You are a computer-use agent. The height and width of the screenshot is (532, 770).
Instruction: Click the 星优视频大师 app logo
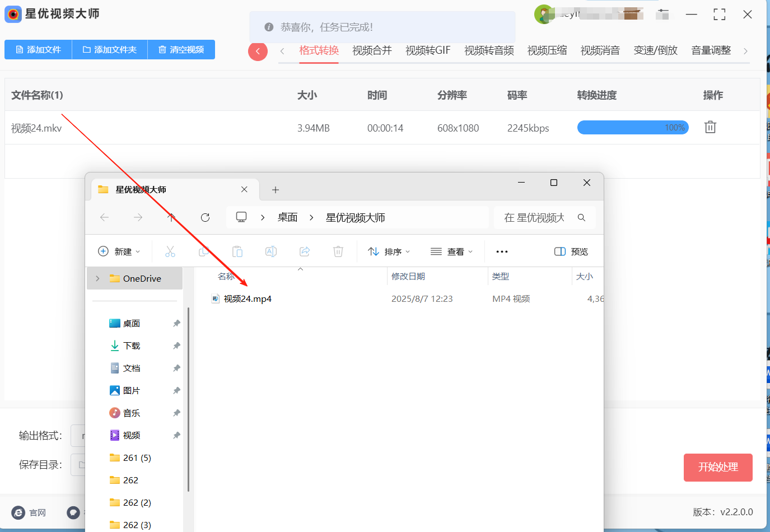[13, 14]
